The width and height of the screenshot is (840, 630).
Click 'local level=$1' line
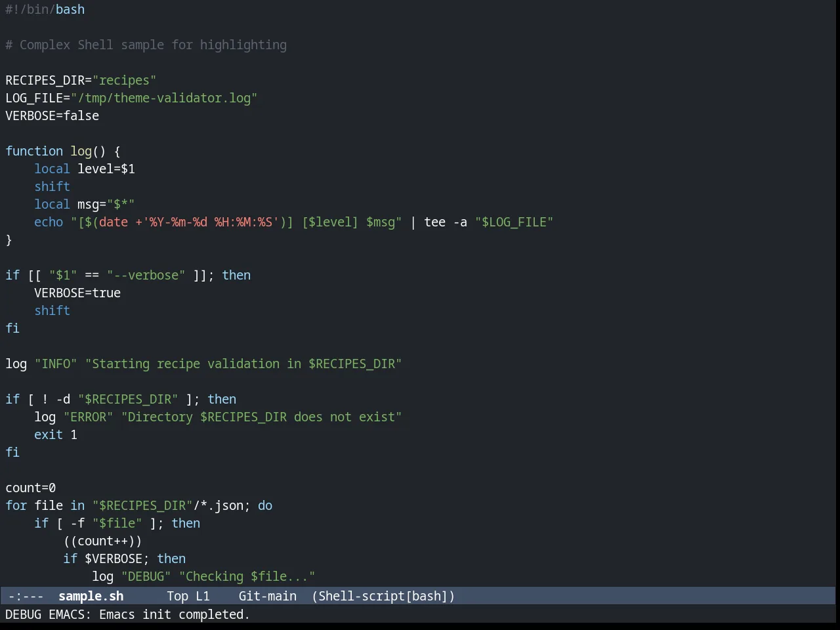[85, 169]
